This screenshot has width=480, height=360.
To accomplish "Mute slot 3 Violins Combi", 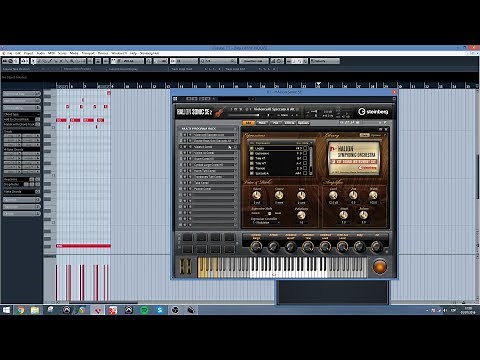I will [x=185, y=147].
